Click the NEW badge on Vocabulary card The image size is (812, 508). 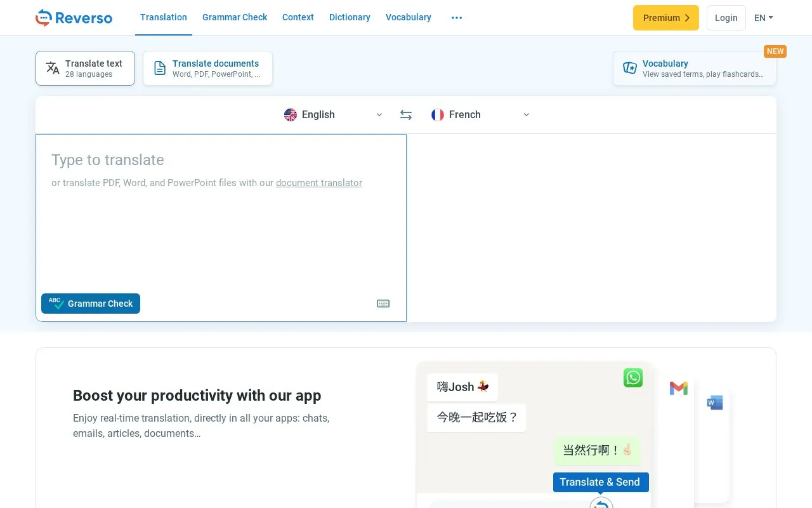[x=775, y=51]
